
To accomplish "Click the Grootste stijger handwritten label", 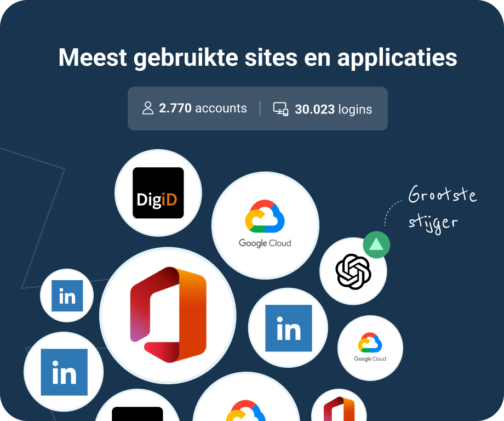I will pyautogui.click(x=443, y=209).
